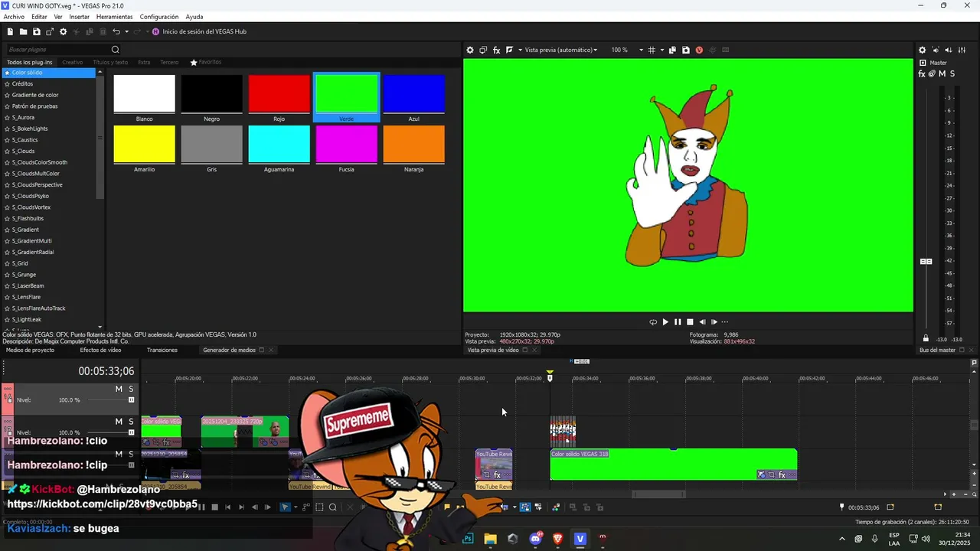Toggle preview on external monitor icon
The image size is (980, 551).
(483, 50)
